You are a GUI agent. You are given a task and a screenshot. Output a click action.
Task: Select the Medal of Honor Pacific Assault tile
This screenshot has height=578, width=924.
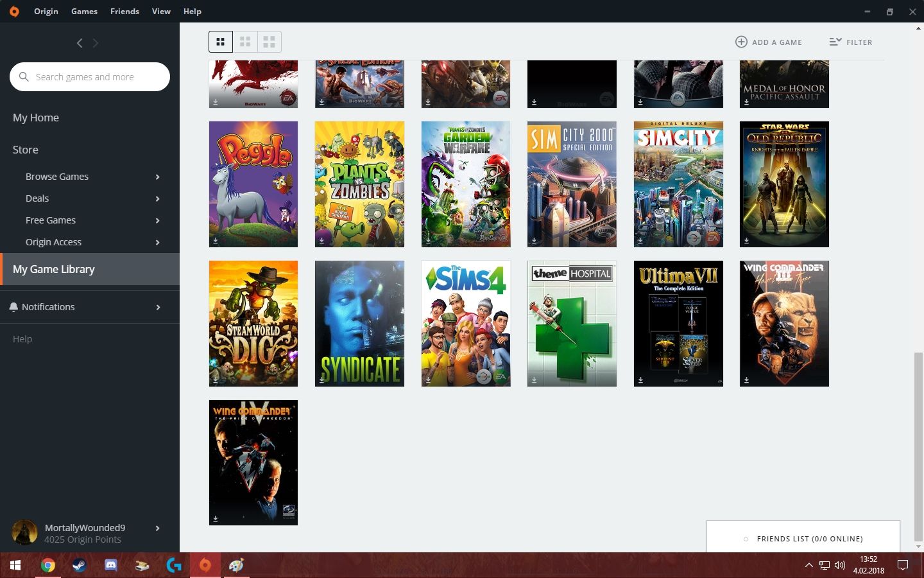coord(784,84)
